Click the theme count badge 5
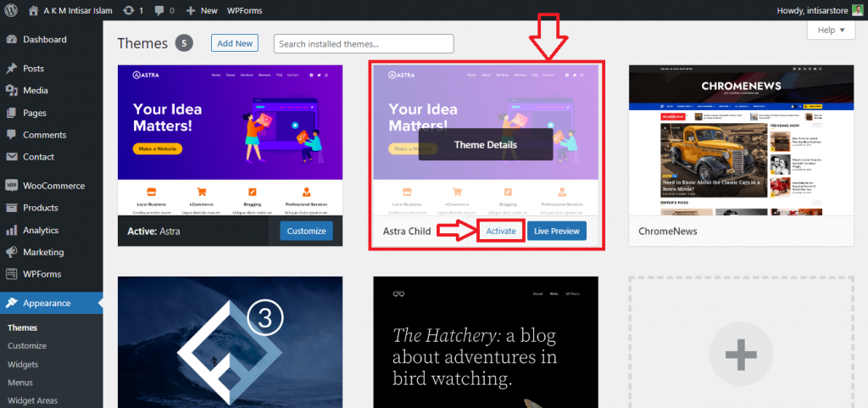868x408 pixels. point(184,43)
